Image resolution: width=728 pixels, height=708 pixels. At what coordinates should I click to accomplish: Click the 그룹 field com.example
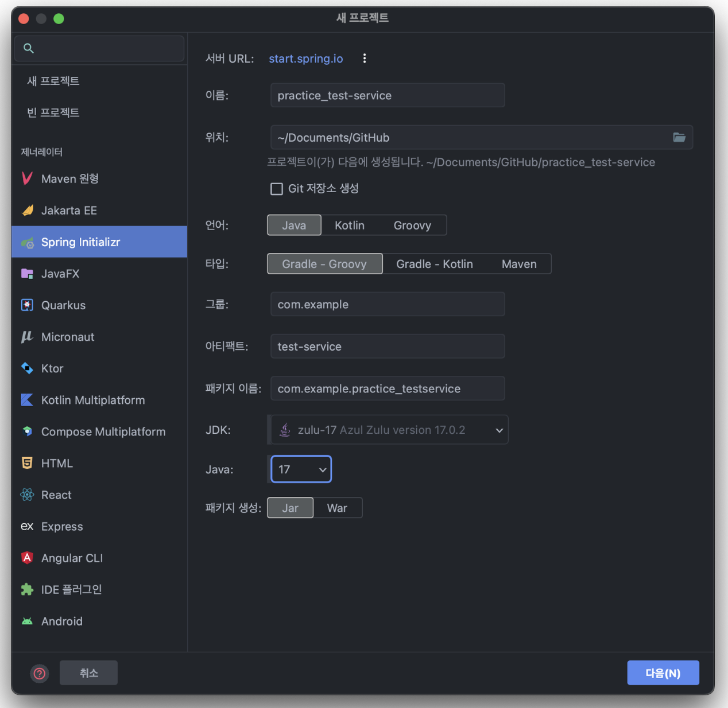pos(388,304)
